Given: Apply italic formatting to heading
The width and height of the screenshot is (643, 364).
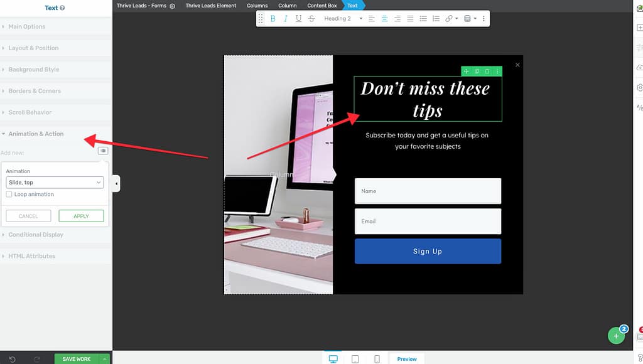Looking at the screenshot, I should click(285, 19).
